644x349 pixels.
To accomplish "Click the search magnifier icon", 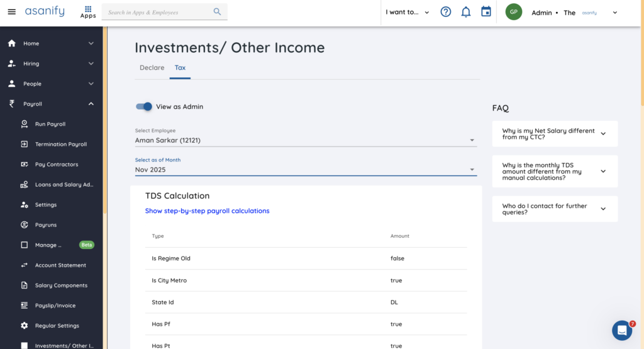I will pyautogui.click(x=217, y=12).
